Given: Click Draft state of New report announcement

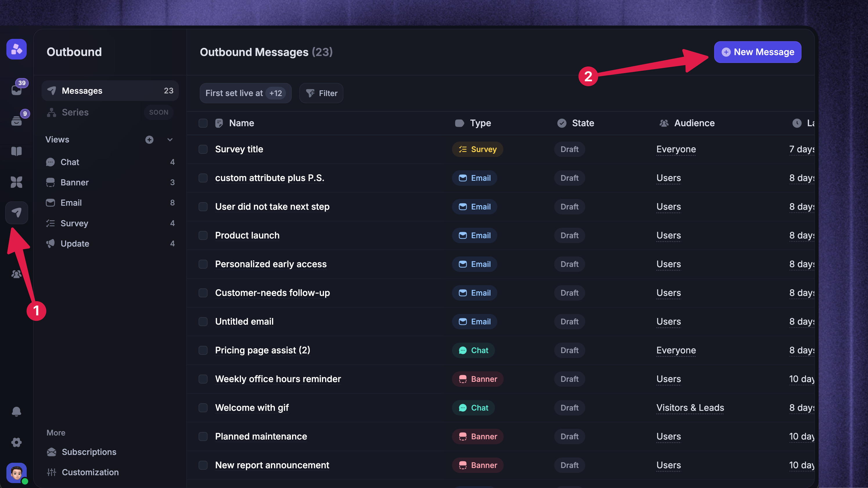Looking at the screenshot, I should tap(570, 465).
